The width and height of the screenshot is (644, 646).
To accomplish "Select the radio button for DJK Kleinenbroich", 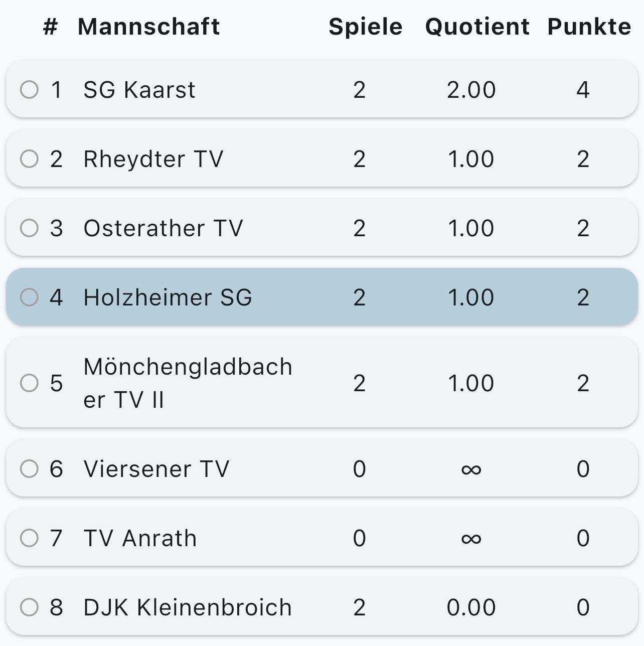I will tap(29, 607).
